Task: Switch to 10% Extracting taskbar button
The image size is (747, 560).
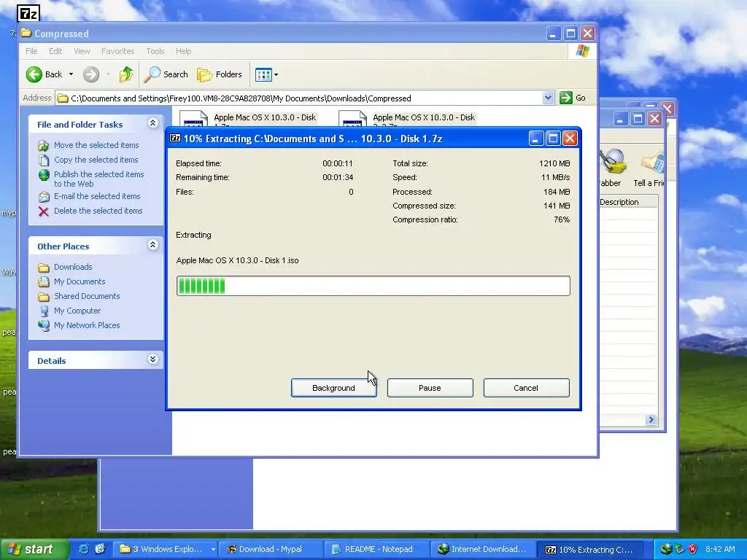Action: pyautogui.click(x=589, y=549)
